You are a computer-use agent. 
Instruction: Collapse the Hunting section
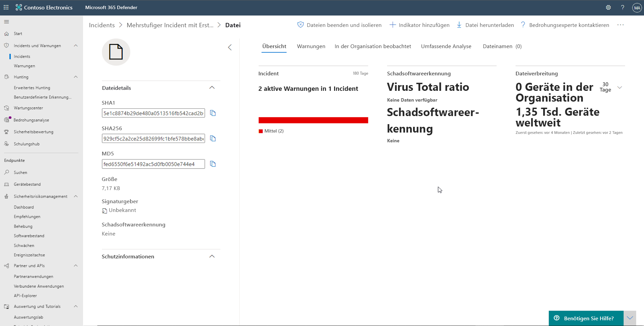coord(76,77)
